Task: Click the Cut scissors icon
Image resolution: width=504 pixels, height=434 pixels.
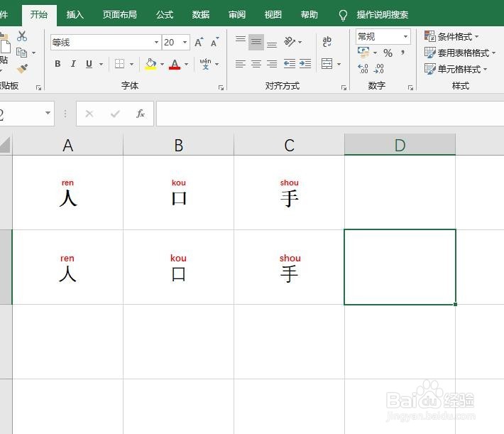Action: point(22,36)
